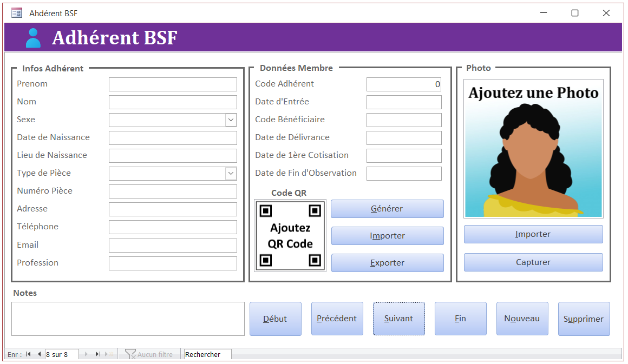Close the Ahdérent BSF window
This screenshot has width=628, height=364.
pos(606,13)
